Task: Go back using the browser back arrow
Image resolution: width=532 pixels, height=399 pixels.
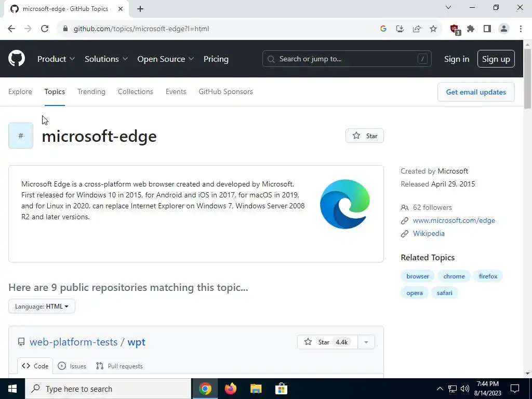Action: click(11, 29)
